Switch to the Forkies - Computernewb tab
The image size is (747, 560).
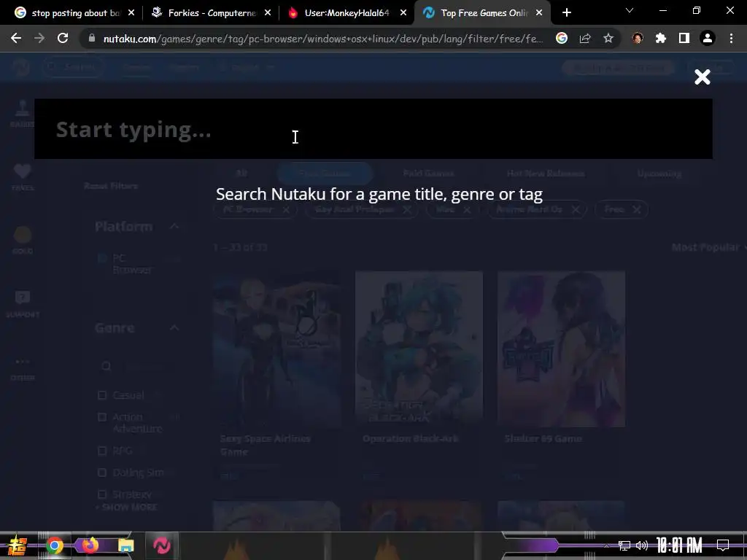coord(210,13)
